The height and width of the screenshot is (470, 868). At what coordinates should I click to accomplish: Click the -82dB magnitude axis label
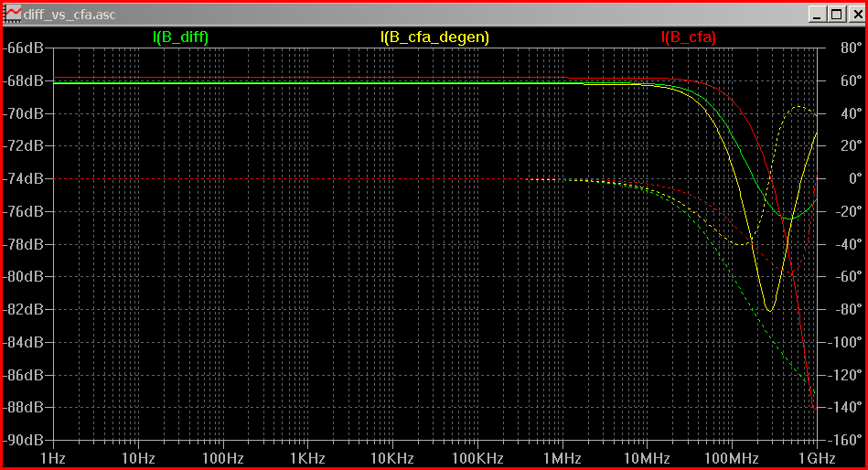click(x=23, y=309)
